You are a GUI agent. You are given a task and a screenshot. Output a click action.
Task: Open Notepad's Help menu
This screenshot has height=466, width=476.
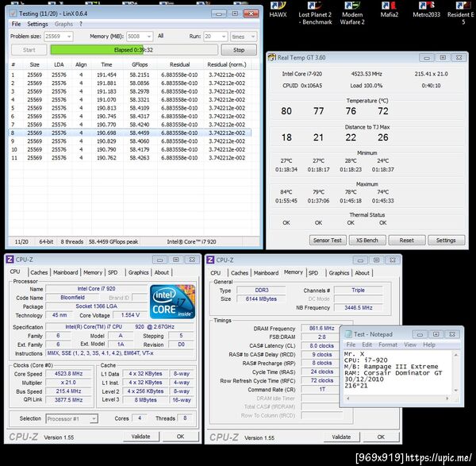(x=429, y=345)
